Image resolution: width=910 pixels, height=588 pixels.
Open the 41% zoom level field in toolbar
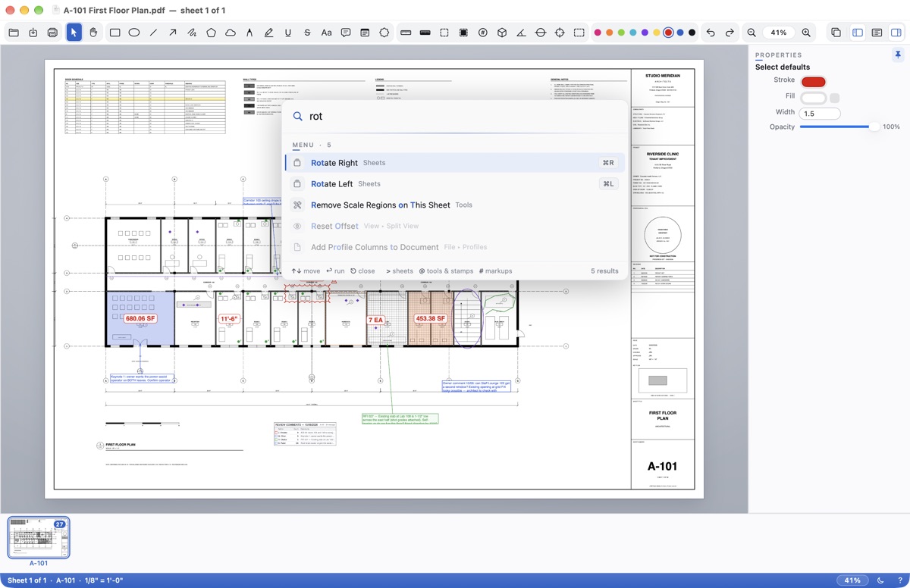(x=779, y=33)
